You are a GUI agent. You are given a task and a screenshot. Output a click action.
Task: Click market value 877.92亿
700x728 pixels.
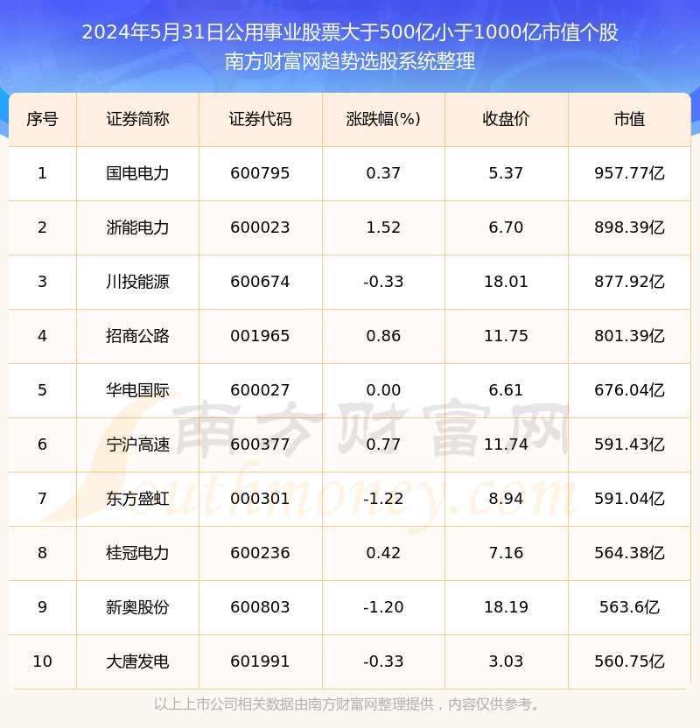(x=629, y=282)
